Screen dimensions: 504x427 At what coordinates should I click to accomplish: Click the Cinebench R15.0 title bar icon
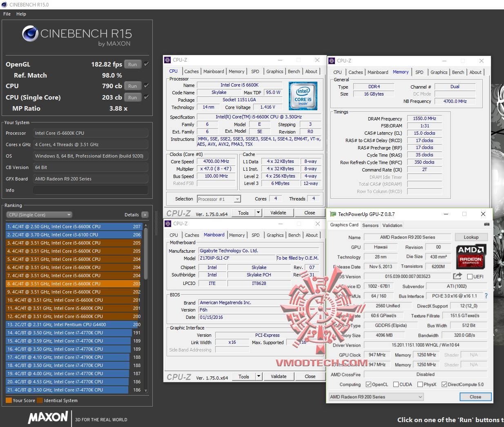click(x=4, y=4)
